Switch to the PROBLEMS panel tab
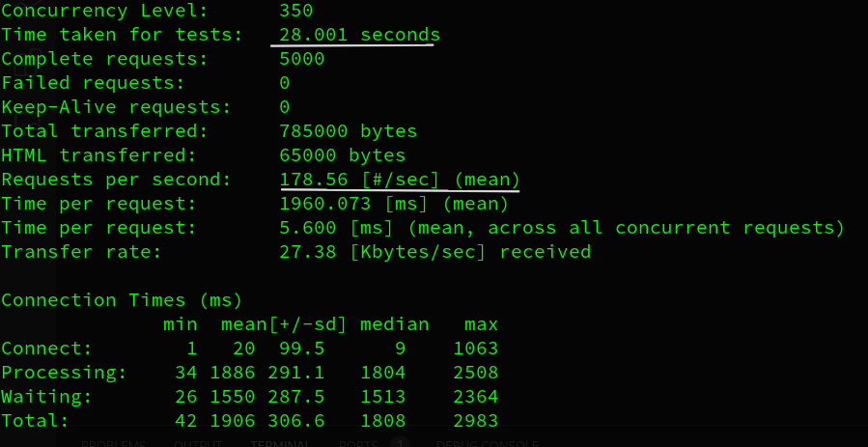Viewport: 868px width, 447px height. (x=113, y=444)
